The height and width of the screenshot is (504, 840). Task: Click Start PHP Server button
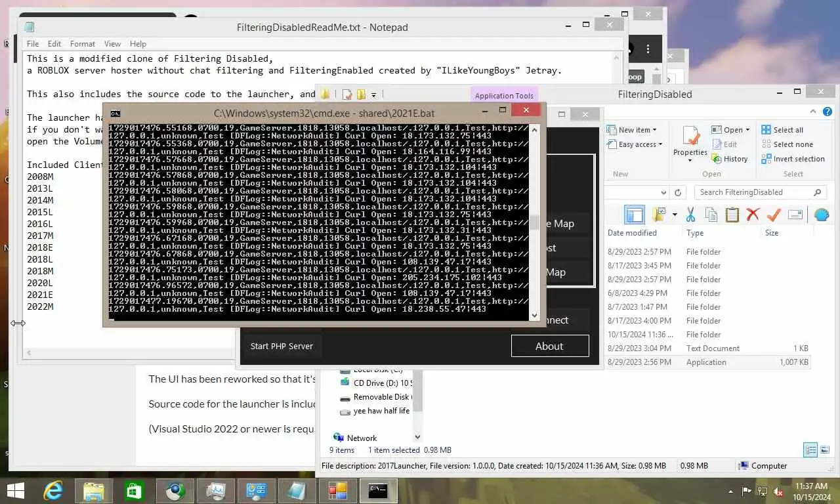(282, 346)
